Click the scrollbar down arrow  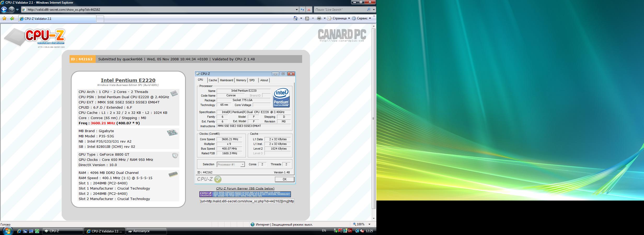click(374, 218)
